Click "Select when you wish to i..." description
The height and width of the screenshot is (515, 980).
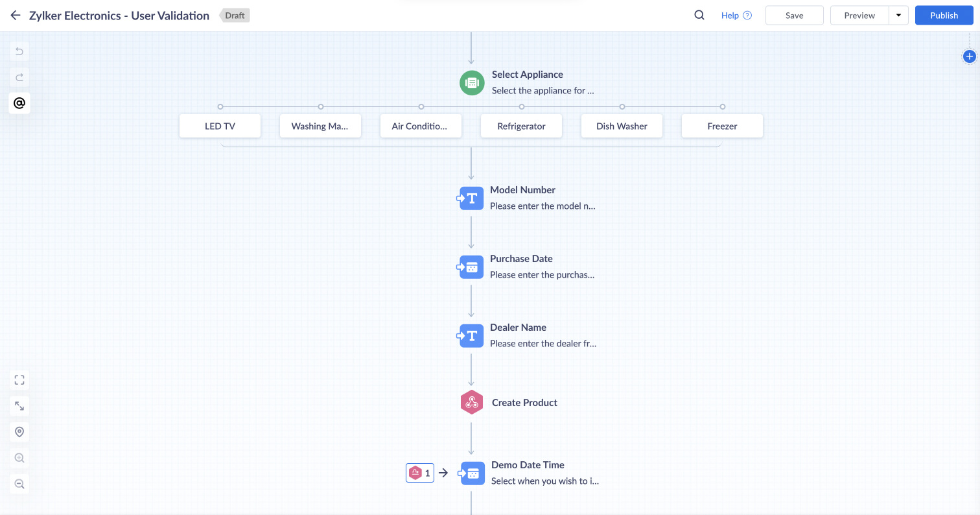(x=545, y=481)
